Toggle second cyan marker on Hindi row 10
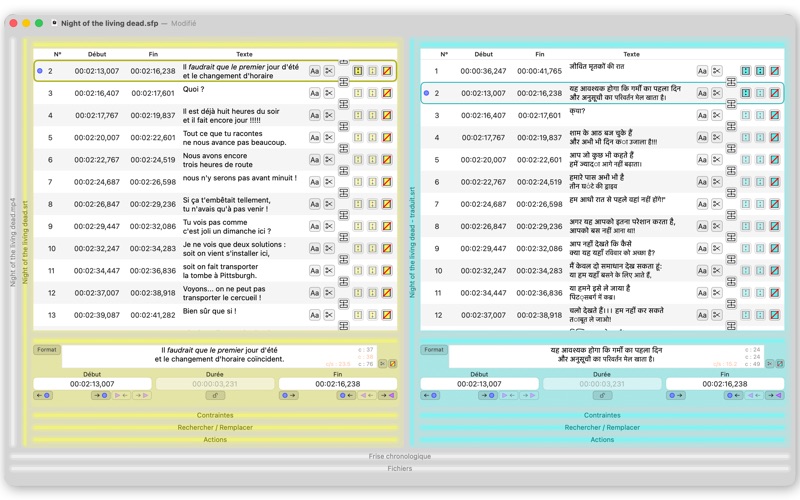This screenshot has width=800, height=500. point(760,270)
